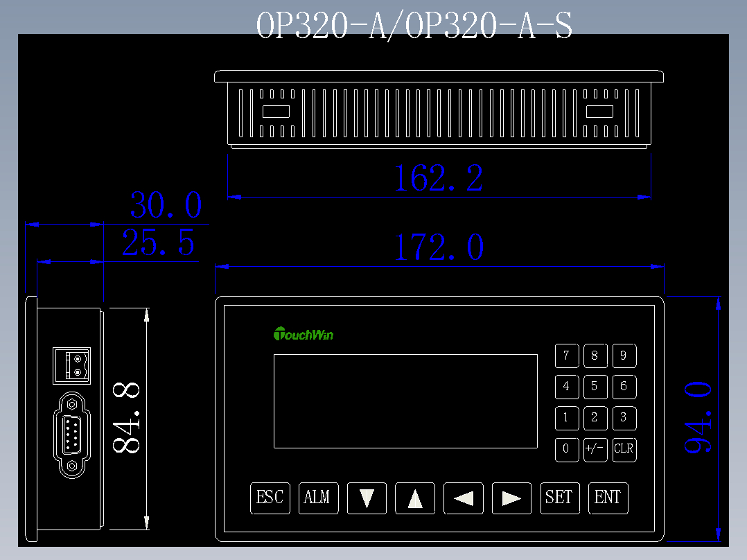Click the down arrow key
Screen dimensions: 747x560
click(x=367, y=498)
